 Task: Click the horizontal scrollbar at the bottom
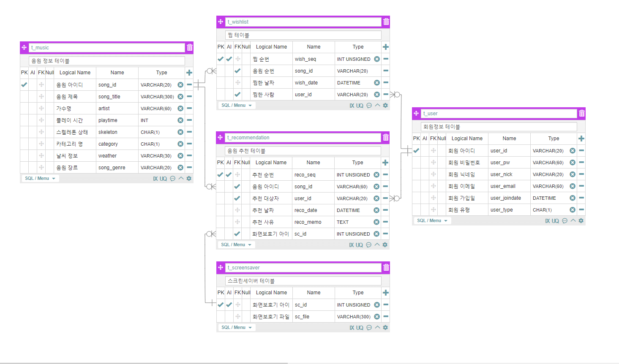click(x=144, y=363)
